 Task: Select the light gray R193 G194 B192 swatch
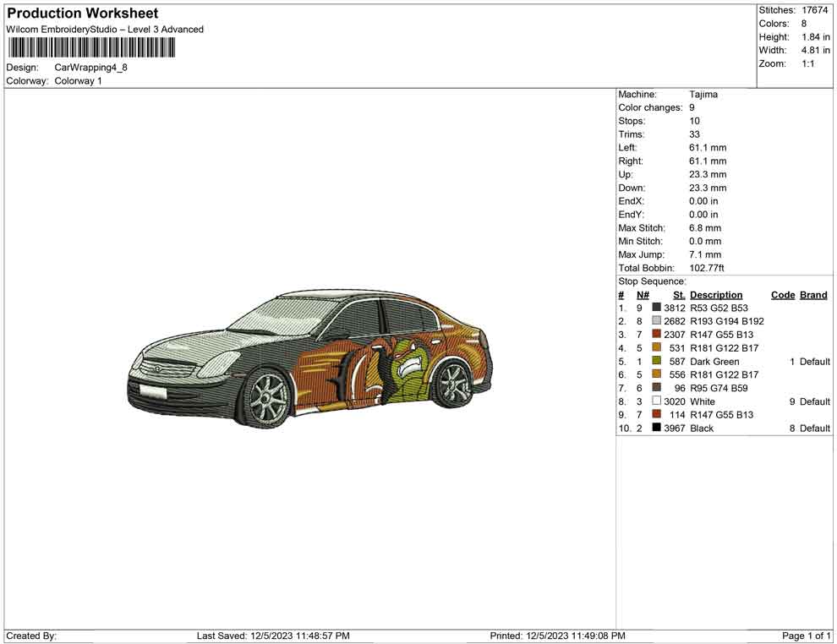pos(657,321)
